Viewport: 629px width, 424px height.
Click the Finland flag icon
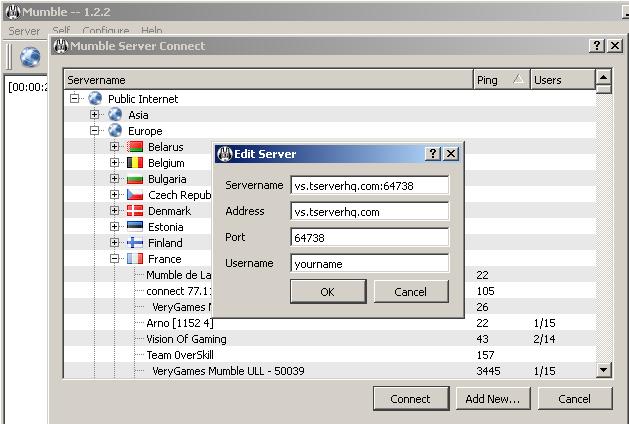[x=135, y=243]
